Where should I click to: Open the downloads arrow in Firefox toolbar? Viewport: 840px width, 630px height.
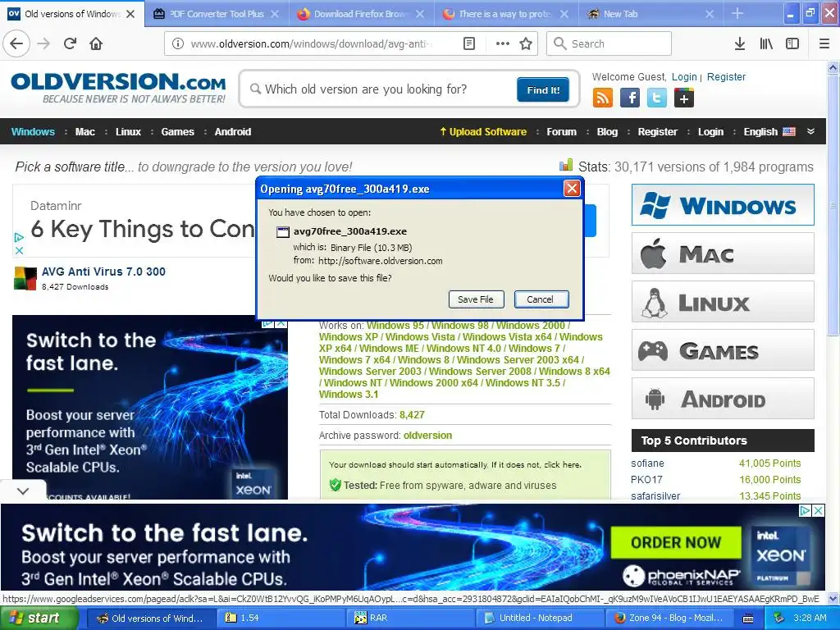click(x=740, y=43)
